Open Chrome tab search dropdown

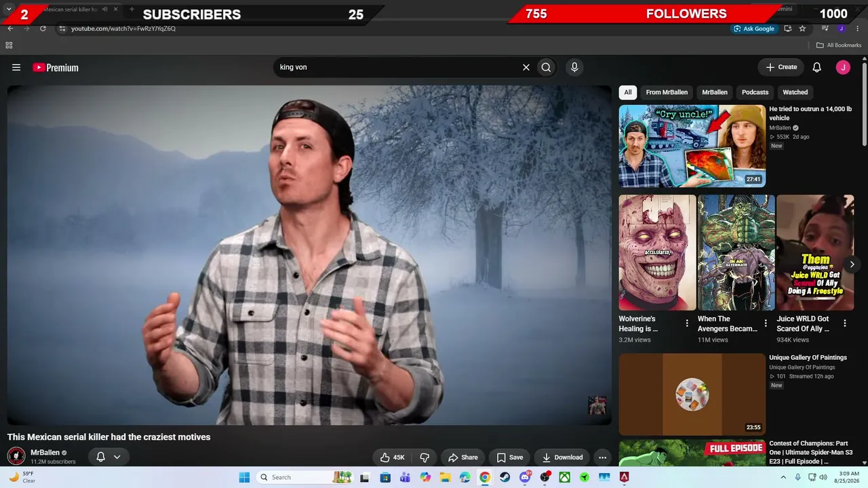(x=9, y=9)
